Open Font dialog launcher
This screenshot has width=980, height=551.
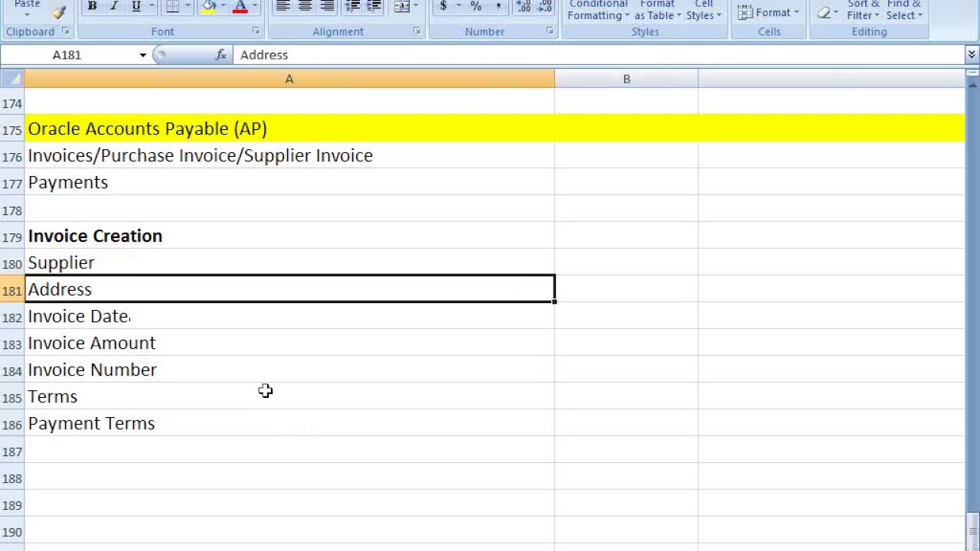point(256,31)
